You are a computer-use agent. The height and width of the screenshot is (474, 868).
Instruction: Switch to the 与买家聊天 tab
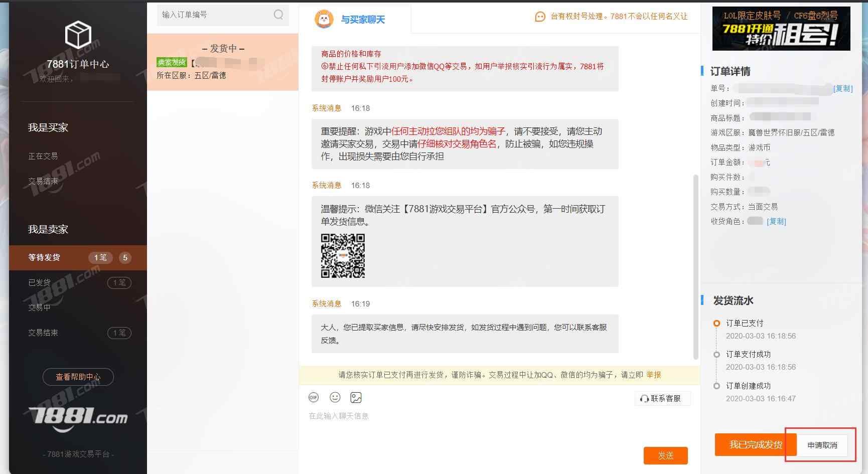(355, 20)
